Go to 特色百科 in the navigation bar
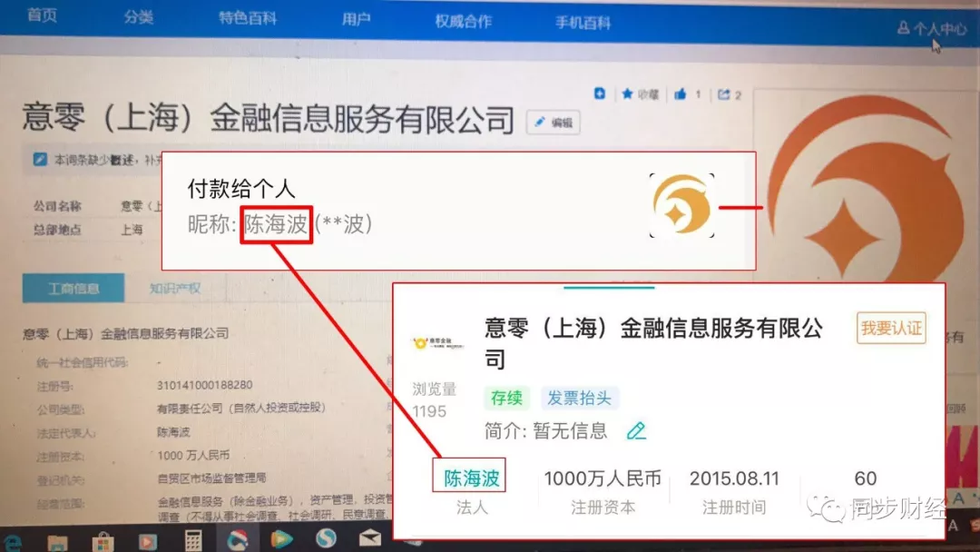 [x=245, y=19]
